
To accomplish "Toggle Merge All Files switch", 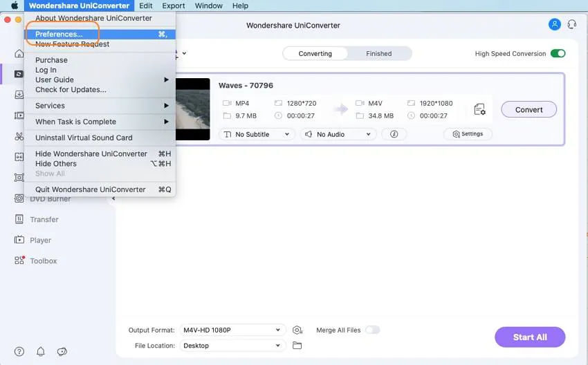I will (373, 330).
